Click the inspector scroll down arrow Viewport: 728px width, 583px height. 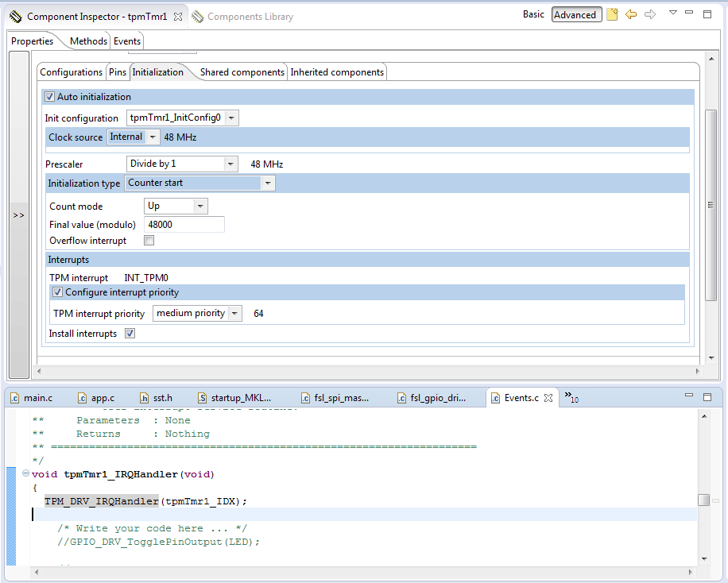tap(711, 358)
